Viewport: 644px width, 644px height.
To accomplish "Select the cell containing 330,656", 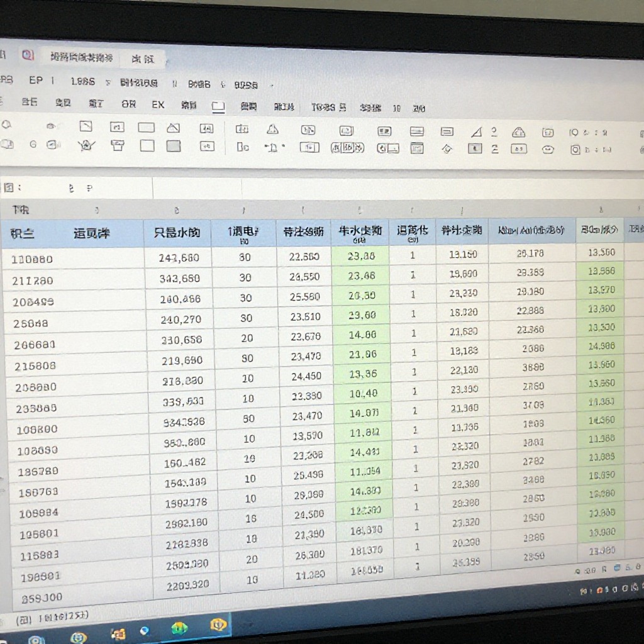I will click(180, 340).
